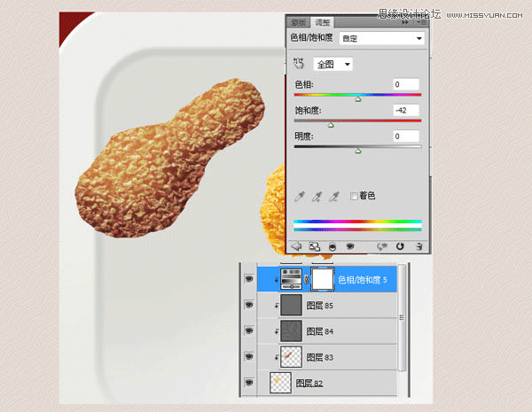Screen dimensions: 532x412
Task: Click the 明度 lightness slider handle
Action: coord(358,151)
